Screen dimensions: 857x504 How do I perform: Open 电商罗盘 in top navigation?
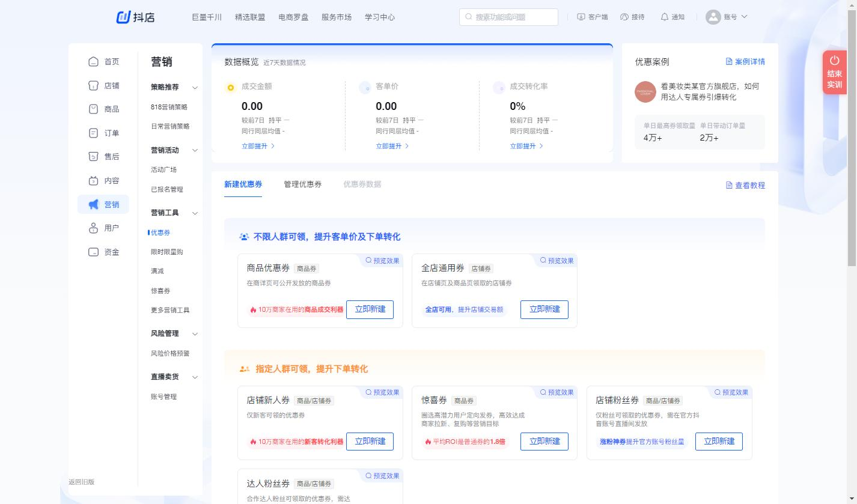coord(293,17)
